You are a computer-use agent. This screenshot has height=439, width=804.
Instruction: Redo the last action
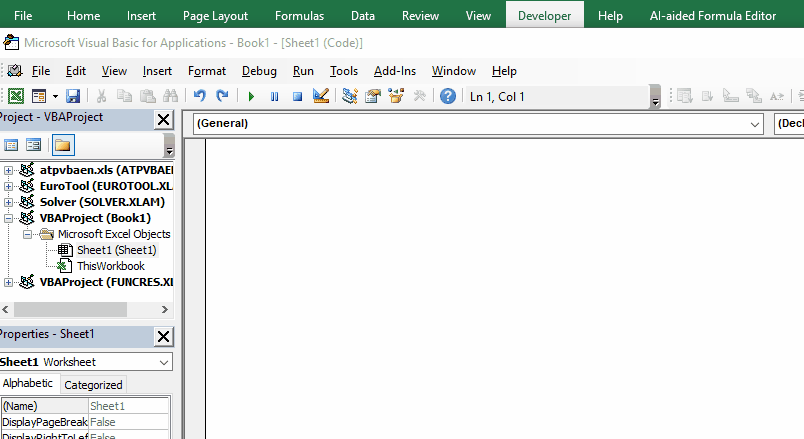pyautogui.click(x=222, y=96)
